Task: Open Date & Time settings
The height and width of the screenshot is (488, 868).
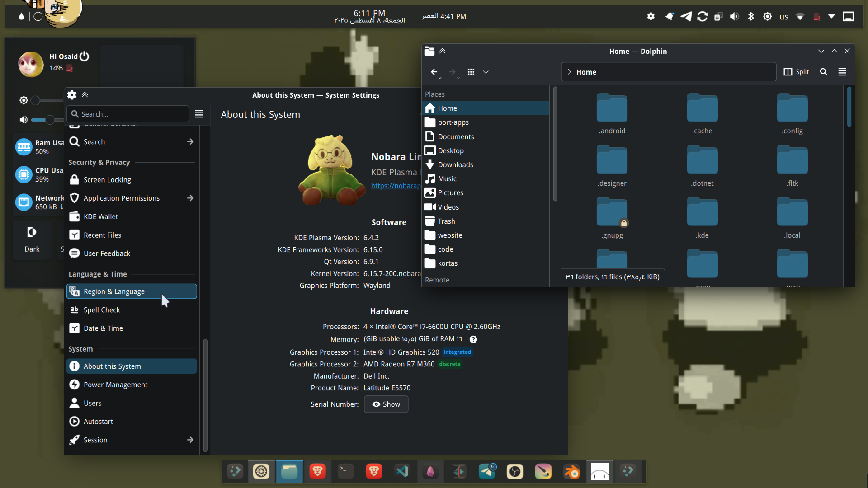Action: pyautogui.click(x=132, y=328)
